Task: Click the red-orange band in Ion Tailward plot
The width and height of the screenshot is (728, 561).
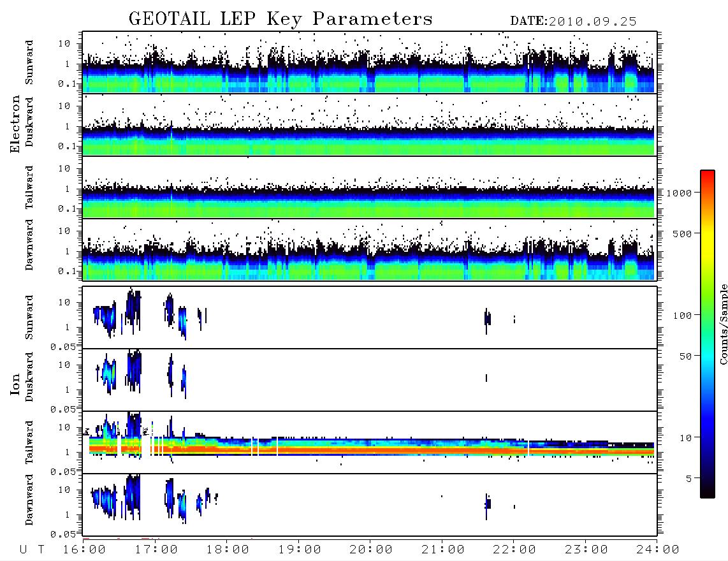Action: pos(372,449)
